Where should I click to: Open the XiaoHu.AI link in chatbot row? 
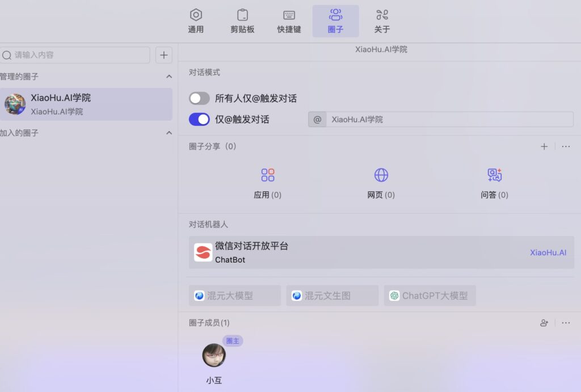pos(548,252)
